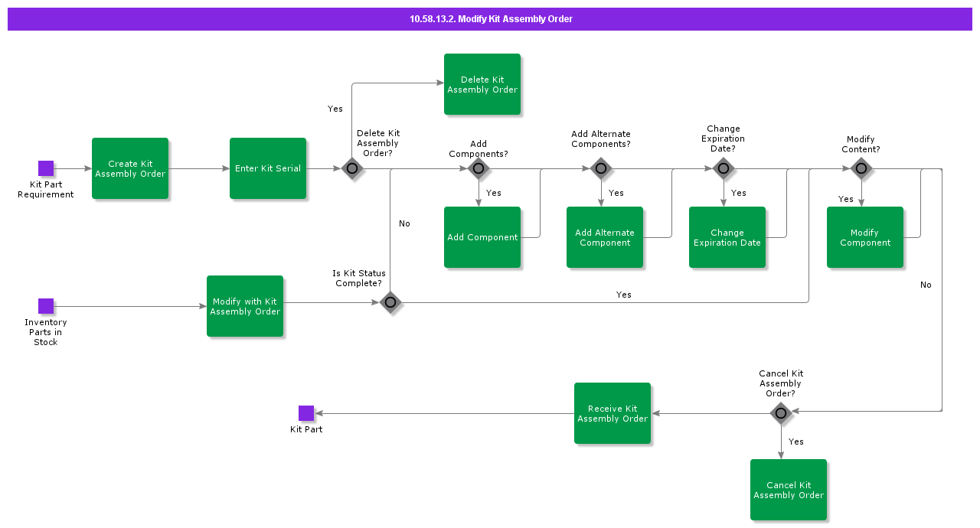Open the Receive Kit Assembly Order task

point(612,413)
